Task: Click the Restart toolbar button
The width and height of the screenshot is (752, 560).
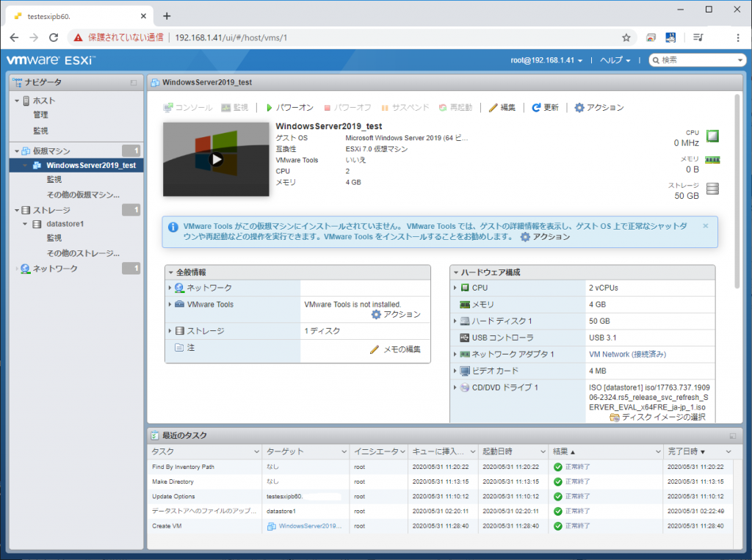Action: [x=455, y=107]
